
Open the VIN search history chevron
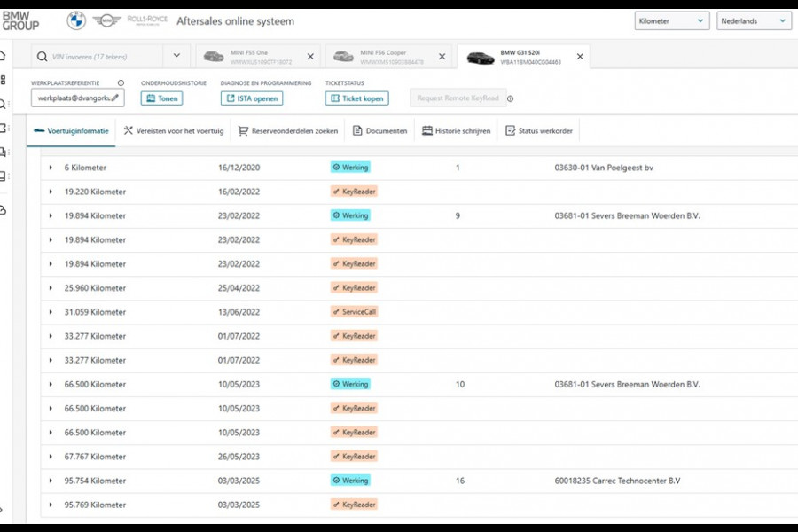pos(176,56)
